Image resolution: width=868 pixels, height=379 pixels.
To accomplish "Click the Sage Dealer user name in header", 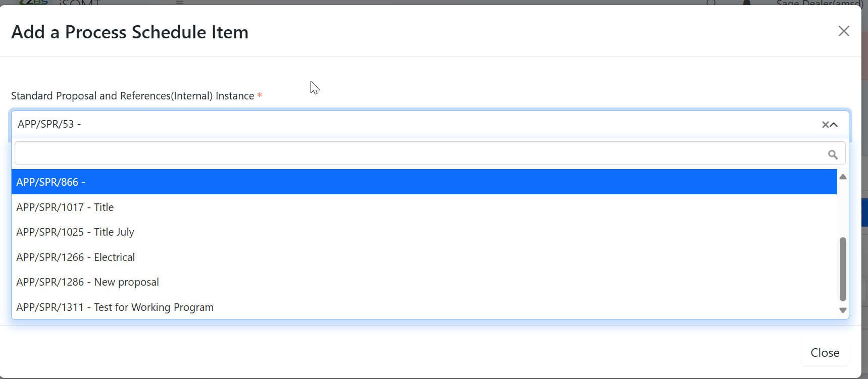I will [818, 3].
